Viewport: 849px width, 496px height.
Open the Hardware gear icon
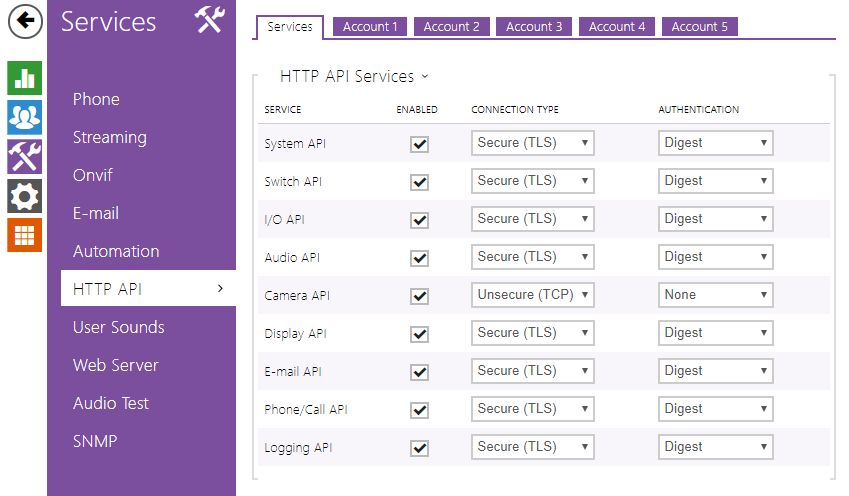(x=24, y=196)
